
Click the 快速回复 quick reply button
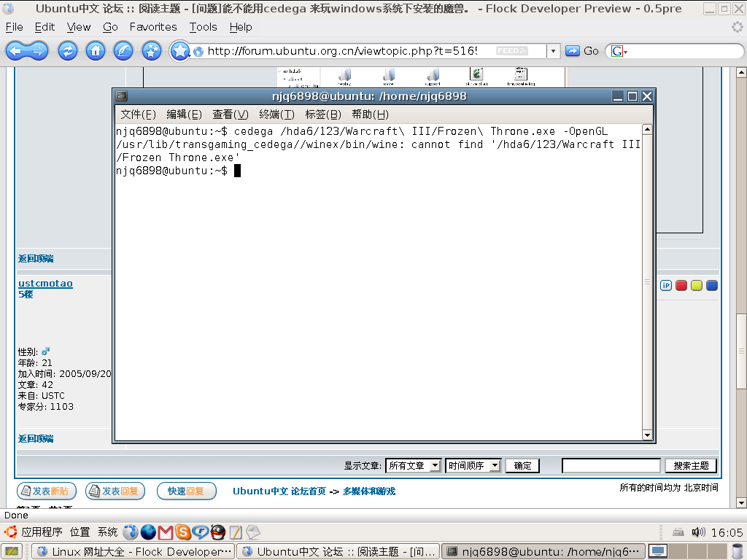tap(186, 491)
